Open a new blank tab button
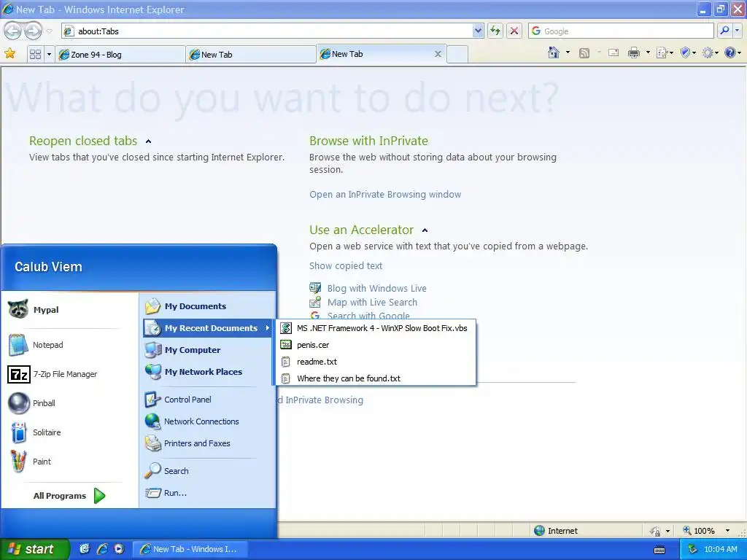Image resolution: width=747 pixels, height=560 pixels. [x=457, y=54]
